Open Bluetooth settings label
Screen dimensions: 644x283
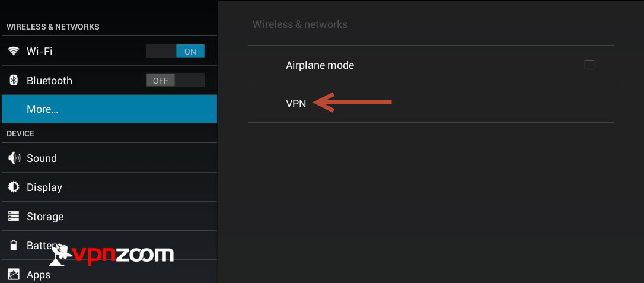point(49,81)
